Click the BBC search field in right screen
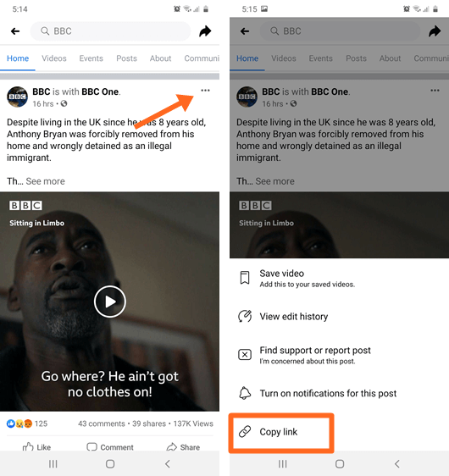 pyautogui.click(x=340, y=31)
